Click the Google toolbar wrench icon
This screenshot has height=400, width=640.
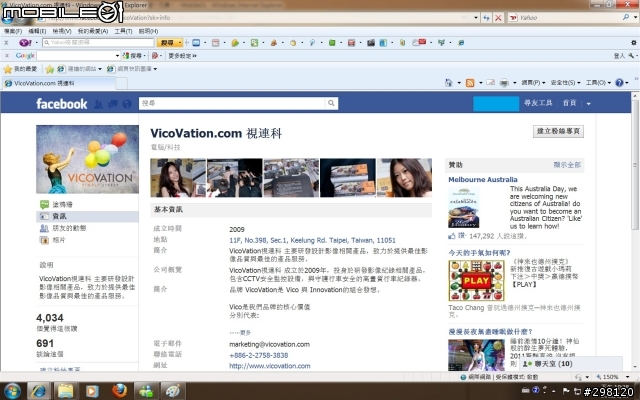[x=631, y=56]
